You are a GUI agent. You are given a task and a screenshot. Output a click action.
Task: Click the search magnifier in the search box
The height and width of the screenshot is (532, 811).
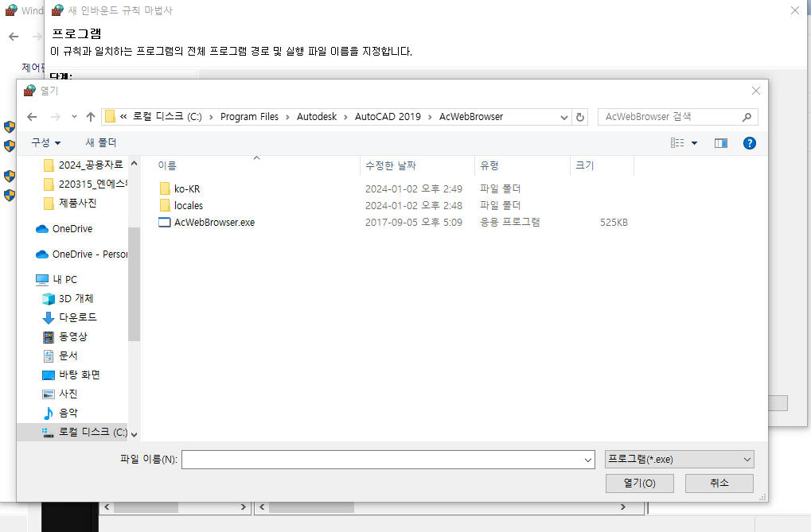click(x=746, y=116)
